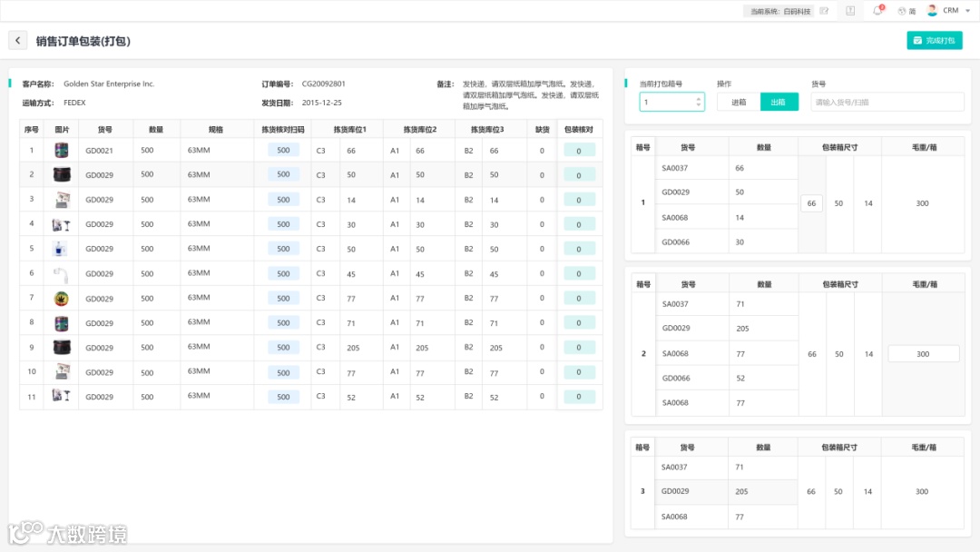Open product thumbnail in row 5

(x=60, y=249)
